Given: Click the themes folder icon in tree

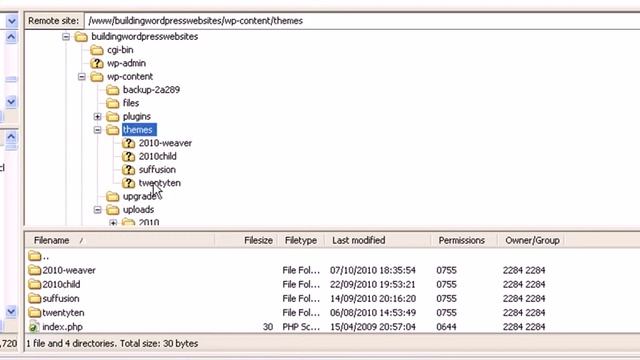Looking at the screenshot, I should pyautogui.click(x=113, y=130).
